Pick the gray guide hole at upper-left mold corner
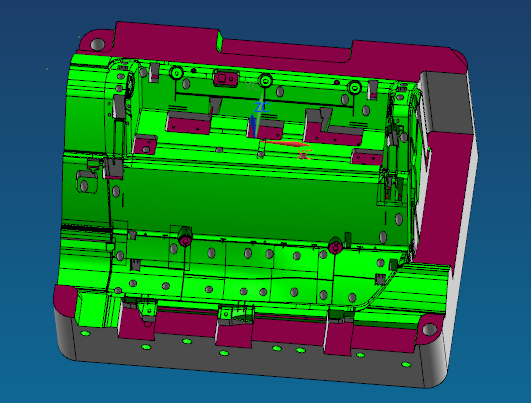531x403 pixels. pos(98,44)
